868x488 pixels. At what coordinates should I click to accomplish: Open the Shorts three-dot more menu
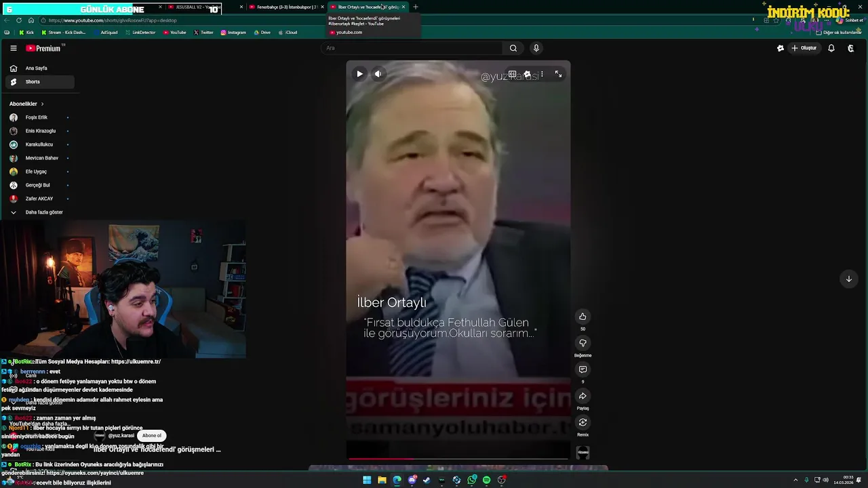(x=542, y=74)
